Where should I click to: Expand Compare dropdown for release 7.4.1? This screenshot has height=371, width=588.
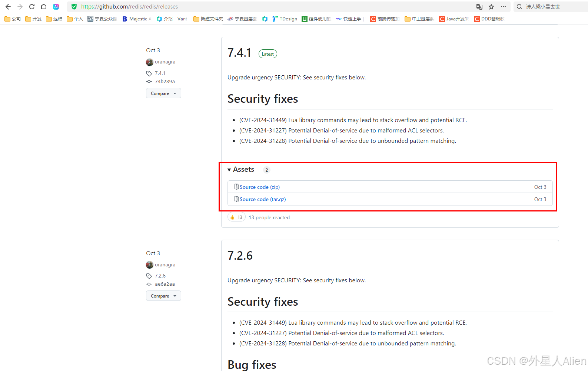pyautogui.click(x=163, y=93)
